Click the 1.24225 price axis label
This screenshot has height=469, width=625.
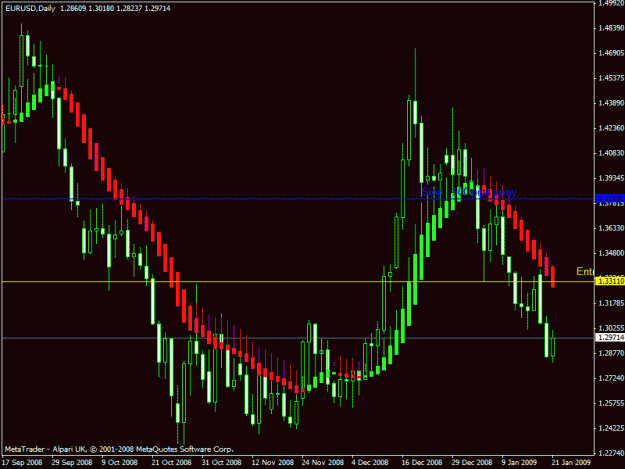tap(611, 428)
